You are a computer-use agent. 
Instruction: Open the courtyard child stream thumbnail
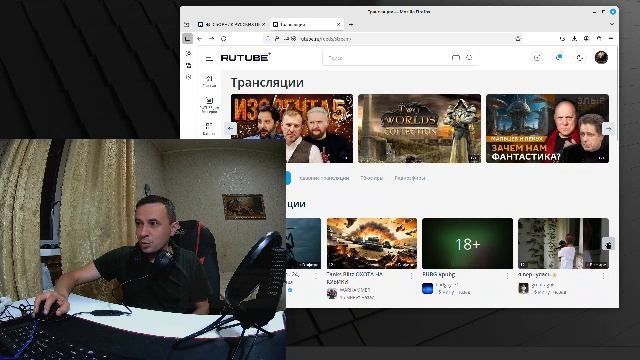pos(563,243)
